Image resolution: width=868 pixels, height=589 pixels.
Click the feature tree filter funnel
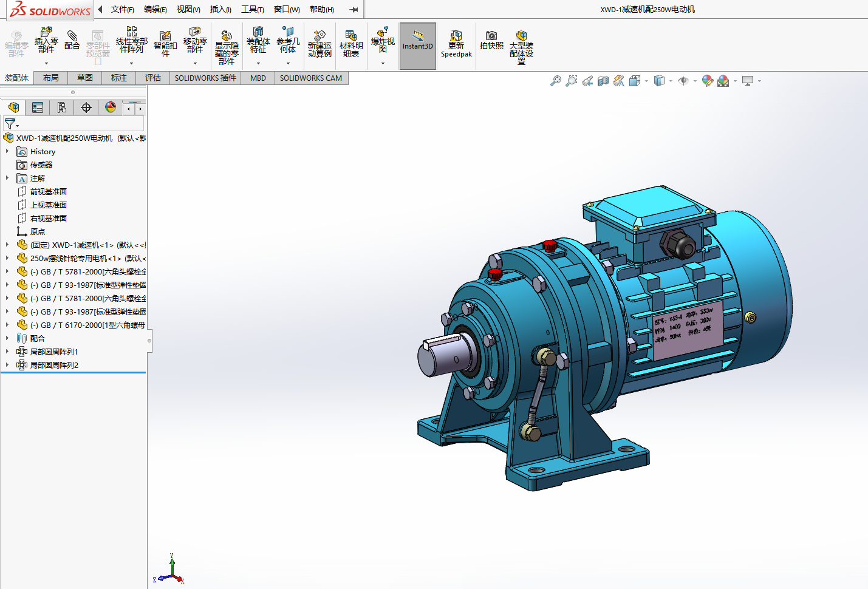point(10,124)
